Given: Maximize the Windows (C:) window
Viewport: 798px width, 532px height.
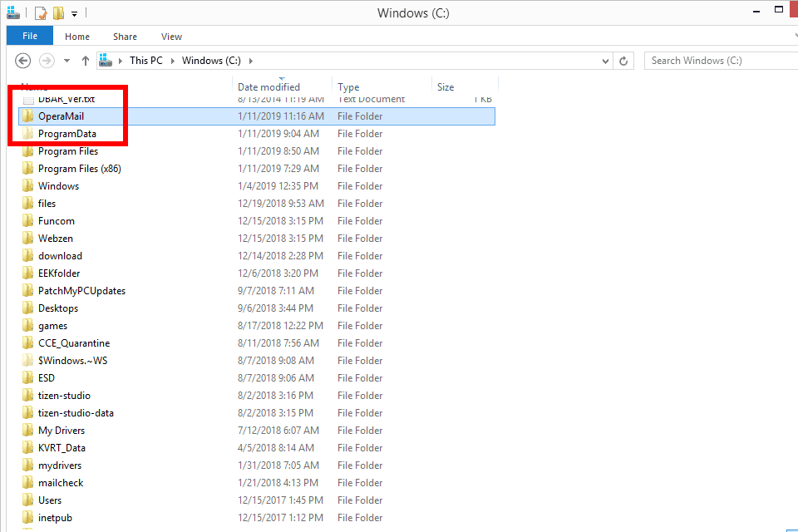Looking at the screenshot, I should 779,10.
